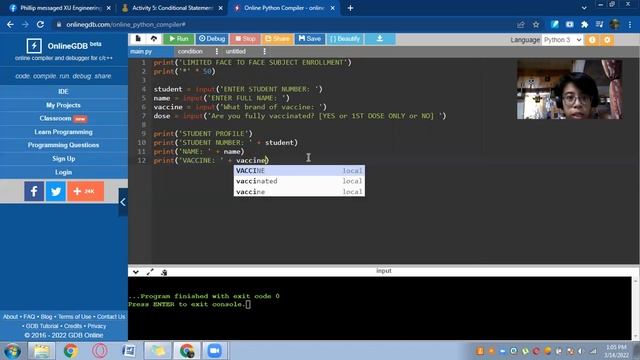Open Windows Start menu

[x=12, y=351]
